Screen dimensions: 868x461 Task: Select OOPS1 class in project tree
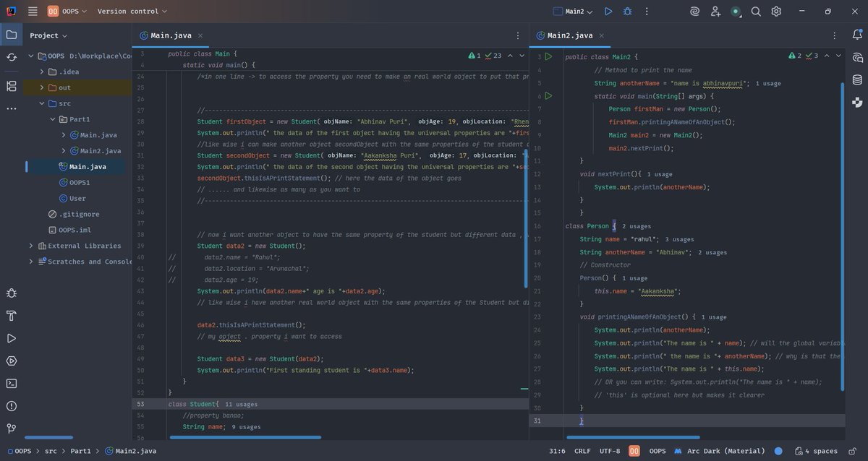click(75, 182)
